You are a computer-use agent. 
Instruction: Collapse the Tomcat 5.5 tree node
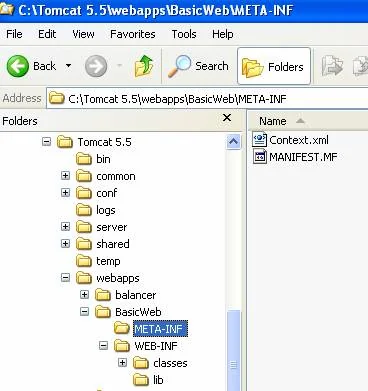pos(47,142)
